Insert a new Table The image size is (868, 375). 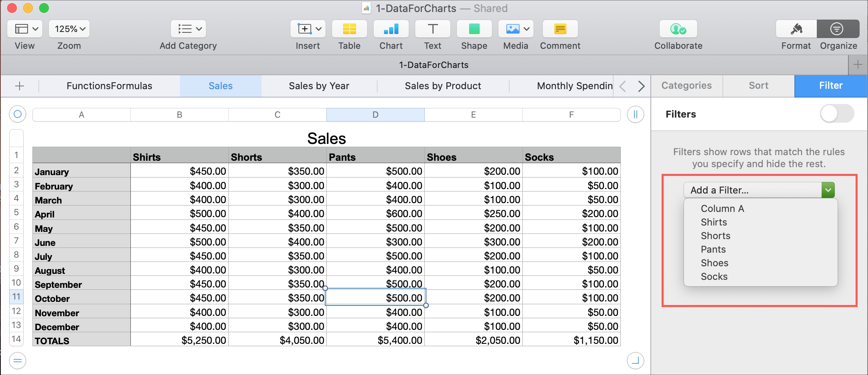pyautogui.click(x=349, y=29)
